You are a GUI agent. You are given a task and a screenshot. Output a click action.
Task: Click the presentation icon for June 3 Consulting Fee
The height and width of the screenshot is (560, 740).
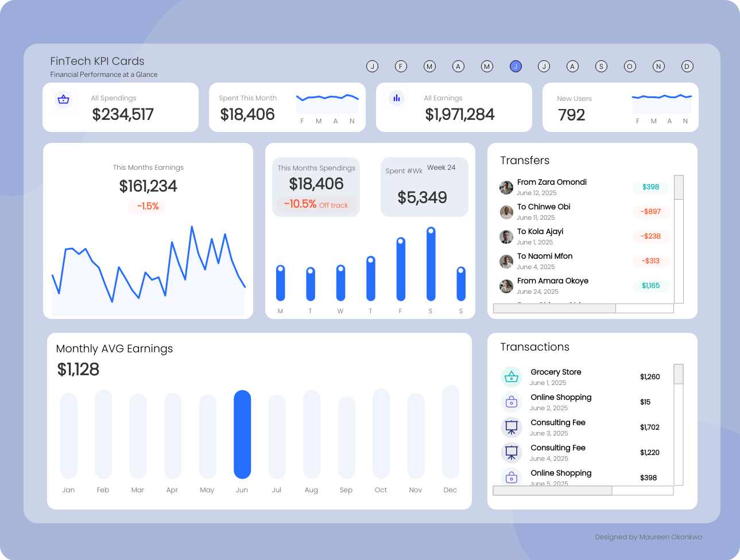(x=511, y=427)
